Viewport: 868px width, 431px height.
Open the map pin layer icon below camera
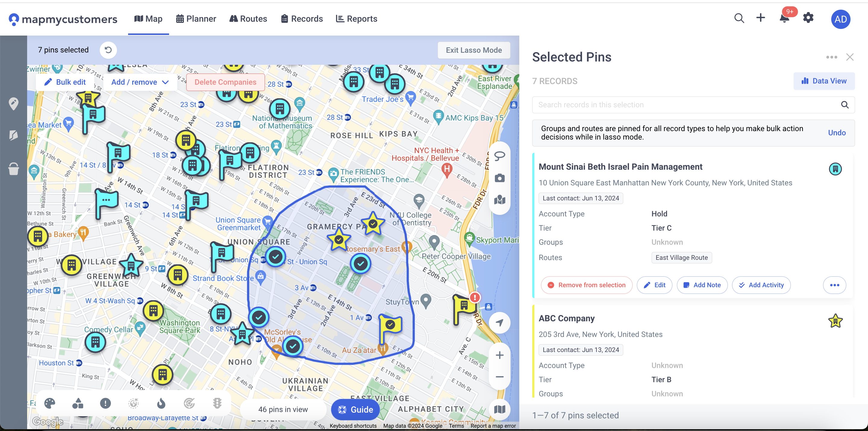coord(499,200)
